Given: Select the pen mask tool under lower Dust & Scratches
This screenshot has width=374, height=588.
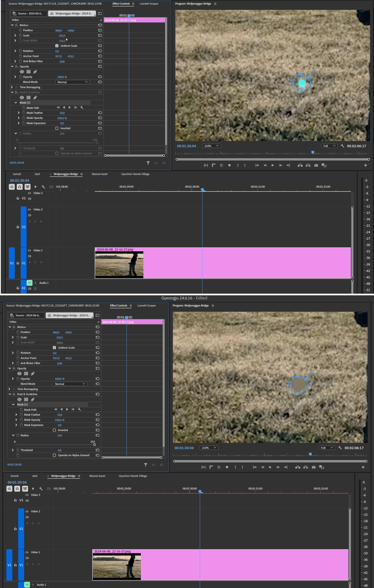Looking at the screenshot, I should point(33,400).
